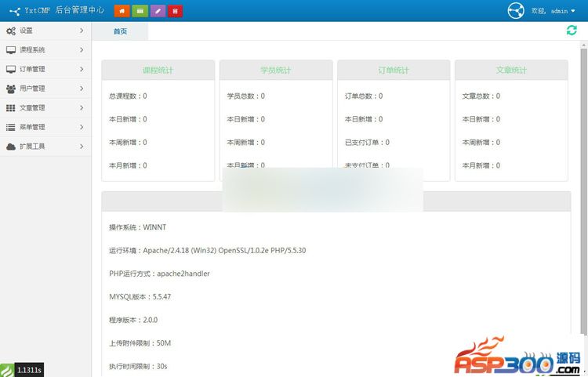Click the 学员统计 card header
Screen dimensions: 588x377
pyautogui.click(x=276, y=70)
